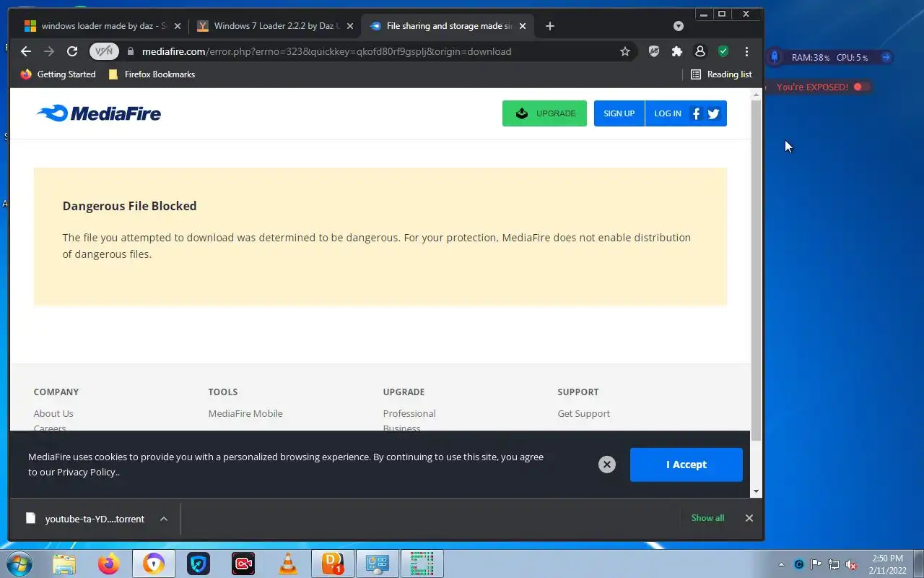Click Show all downloads
The height and width of the screenshot is (578, 924).
pos(707,518)
